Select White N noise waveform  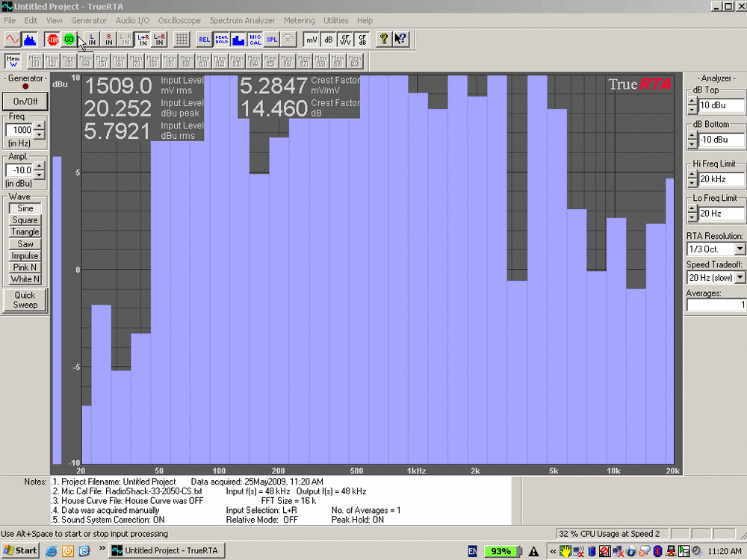[x=25, y=279]
